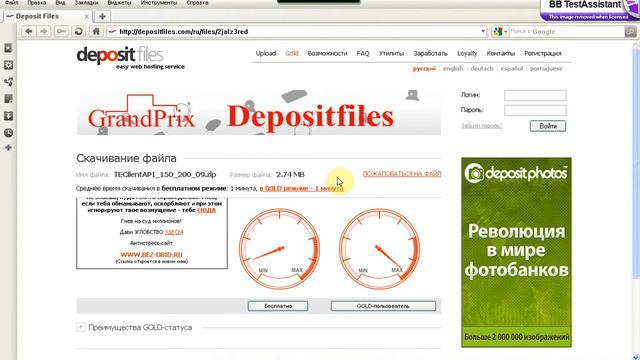The image size is (640, 360).
Task: Expand the Преимущества GOLD-статуса plus box
Action: 81,327
